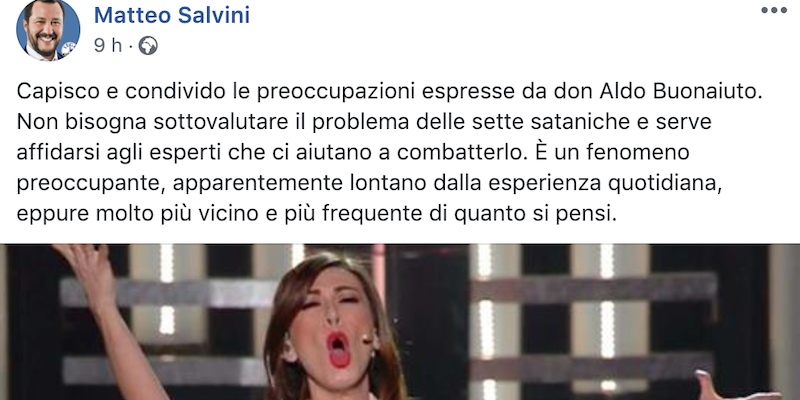Viewport: 800px width, 400px height.
Task: Click the small party badge on avatar
Action: click(x=68, y=49)
